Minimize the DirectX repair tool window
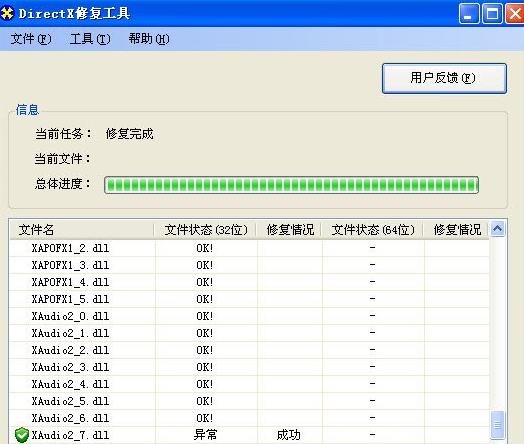Viewport: 524px width, 444px height. (x=470, y=14)
